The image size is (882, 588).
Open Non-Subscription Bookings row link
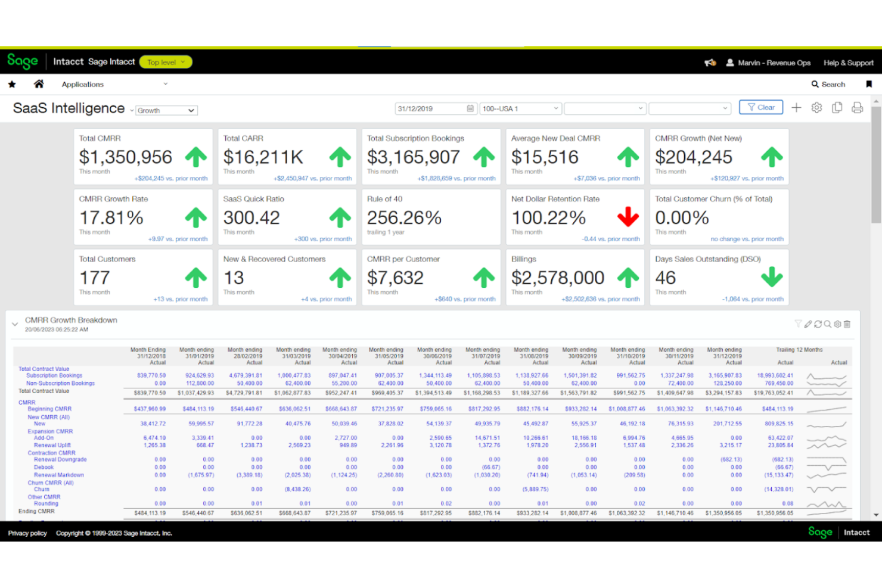60,383
